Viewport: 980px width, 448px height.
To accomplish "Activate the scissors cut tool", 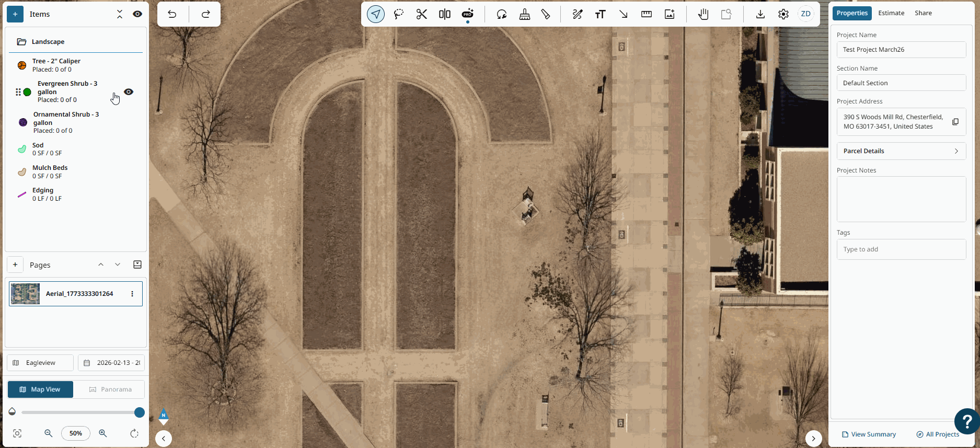I will point(422,14).
